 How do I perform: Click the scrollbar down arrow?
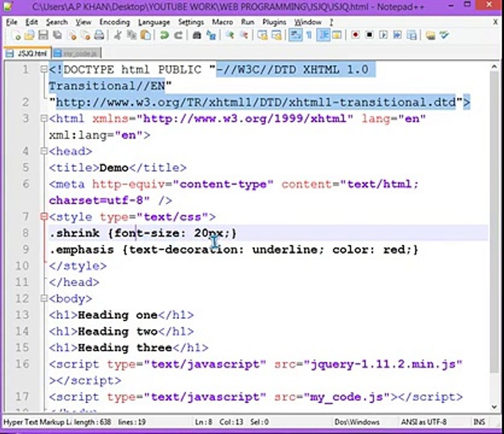(494, 407)
